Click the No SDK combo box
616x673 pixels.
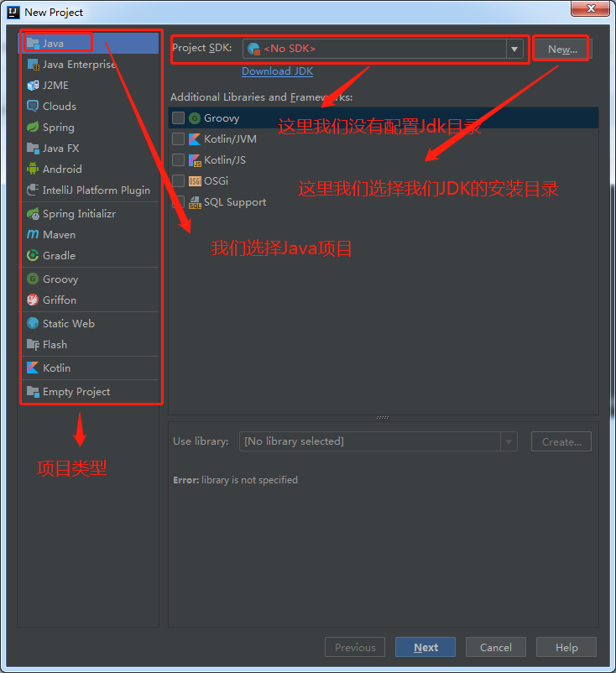(383, 49)
